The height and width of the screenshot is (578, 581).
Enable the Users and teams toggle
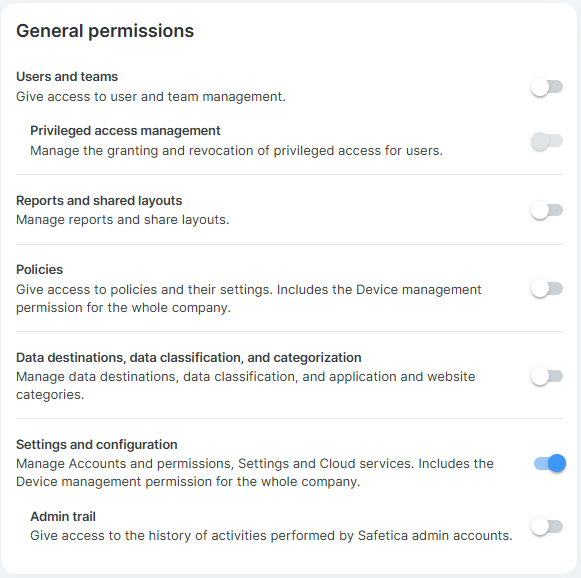(x=547, y=87)
